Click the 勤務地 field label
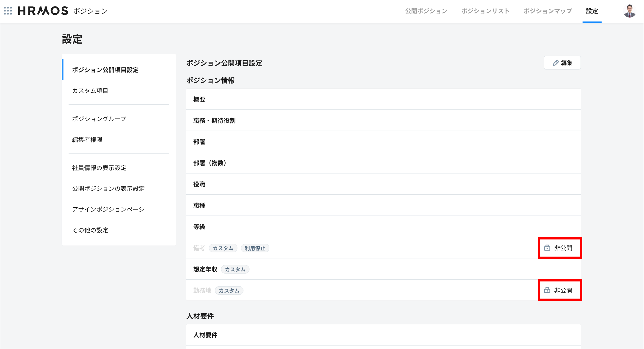The image size is (644, 349). tap(202, 290)
